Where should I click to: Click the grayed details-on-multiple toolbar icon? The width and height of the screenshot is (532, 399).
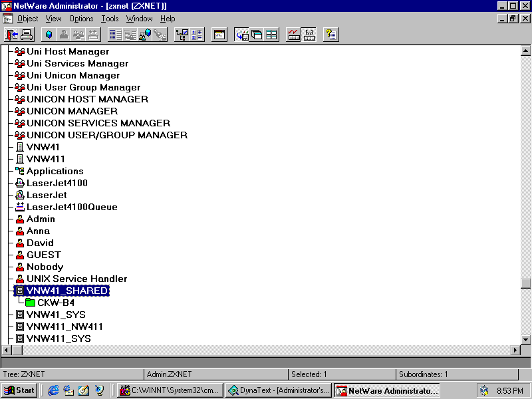point(130,35)
